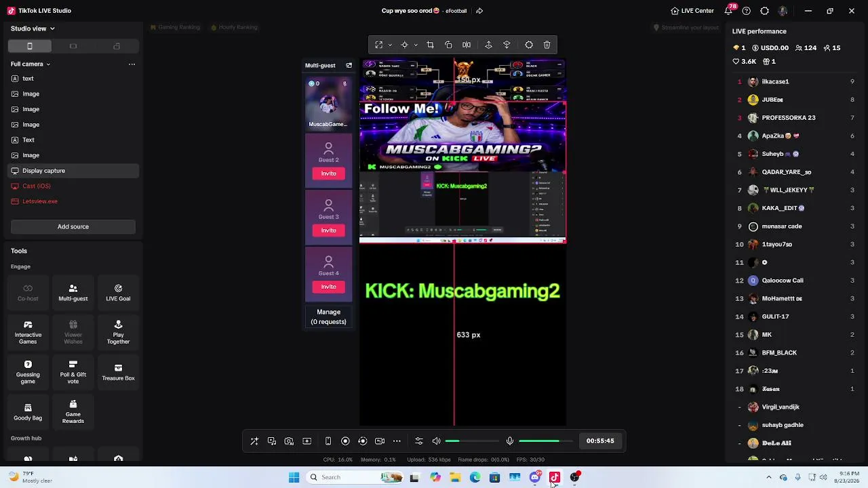
Task: Mute the speaker output
Action: pyautogui.click(x=436, y=441)
